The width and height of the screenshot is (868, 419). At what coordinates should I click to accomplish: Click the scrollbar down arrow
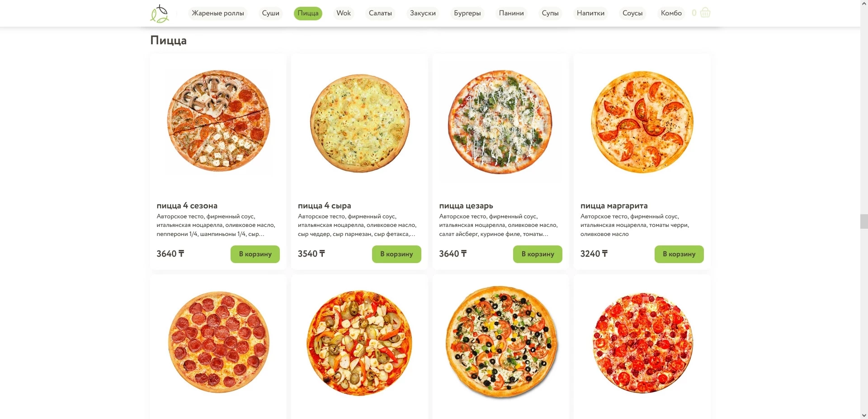pyautogui.click(x=864, y=415)
